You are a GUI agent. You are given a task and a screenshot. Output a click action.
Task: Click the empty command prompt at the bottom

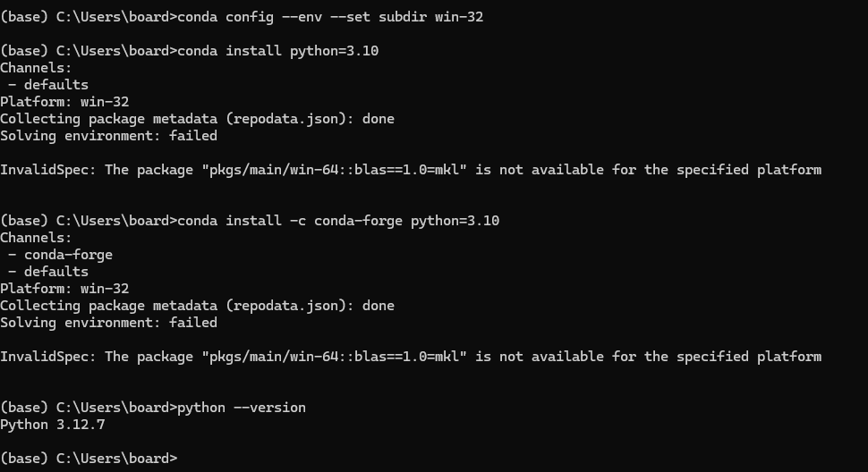[x=89, y=459]
